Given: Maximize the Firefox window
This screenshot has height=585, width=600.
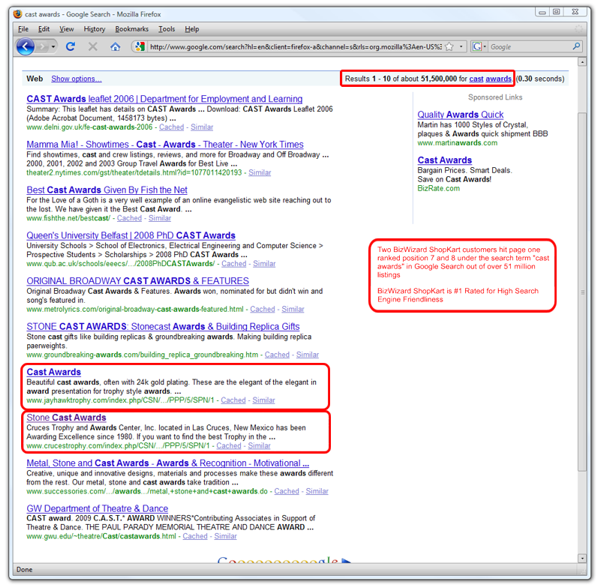Looking at the screenshot, I should [x=556, y=12].
